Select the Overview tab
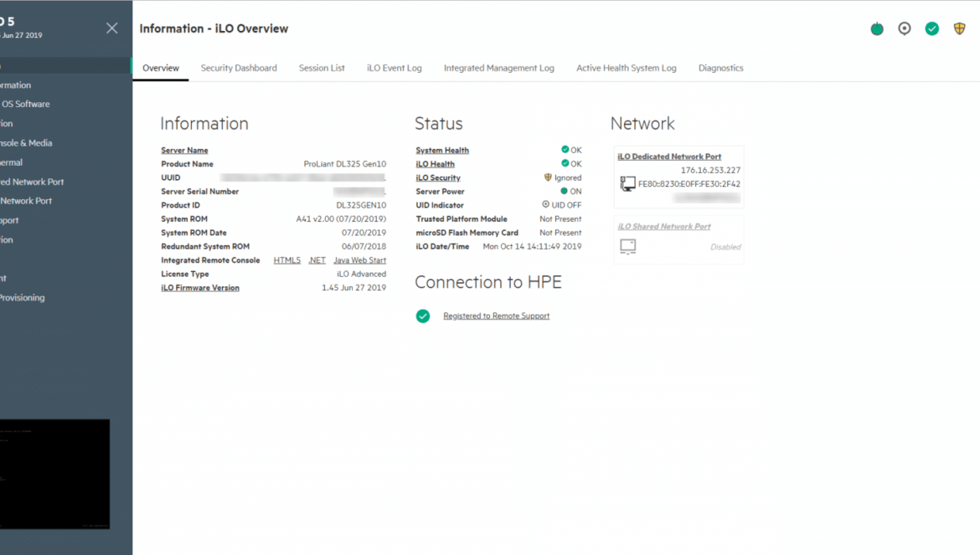 click(161, 68)
